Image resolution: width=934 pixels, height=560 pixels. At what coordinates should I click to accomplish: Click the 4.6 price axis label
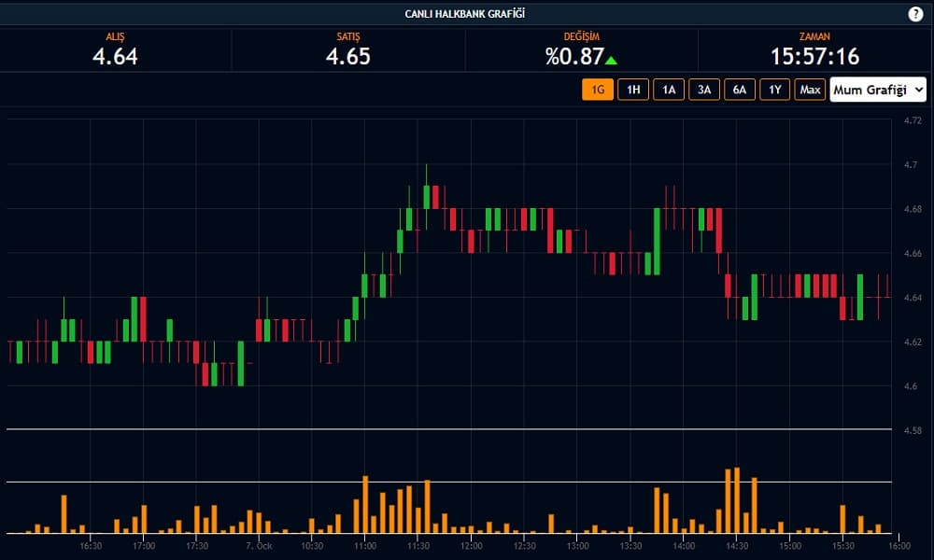click(x=911, y=386)
